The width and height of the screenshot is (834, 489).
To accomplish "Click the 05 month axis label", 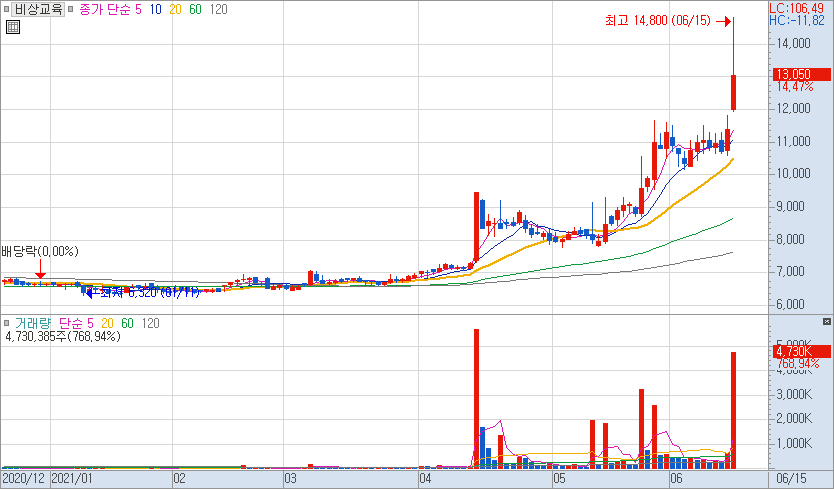I will click(559, 478).
